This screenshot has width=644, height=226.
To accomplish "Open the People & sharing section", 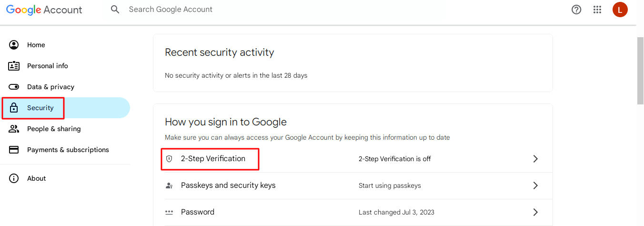I will click(x=54, y=129).
